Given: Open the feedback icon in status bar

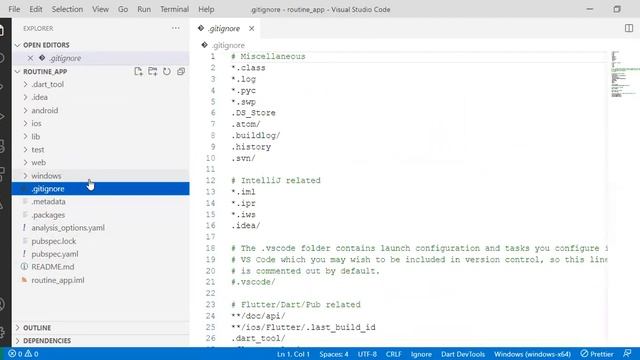Looking at the screenshot, I should tap(627, 353).
